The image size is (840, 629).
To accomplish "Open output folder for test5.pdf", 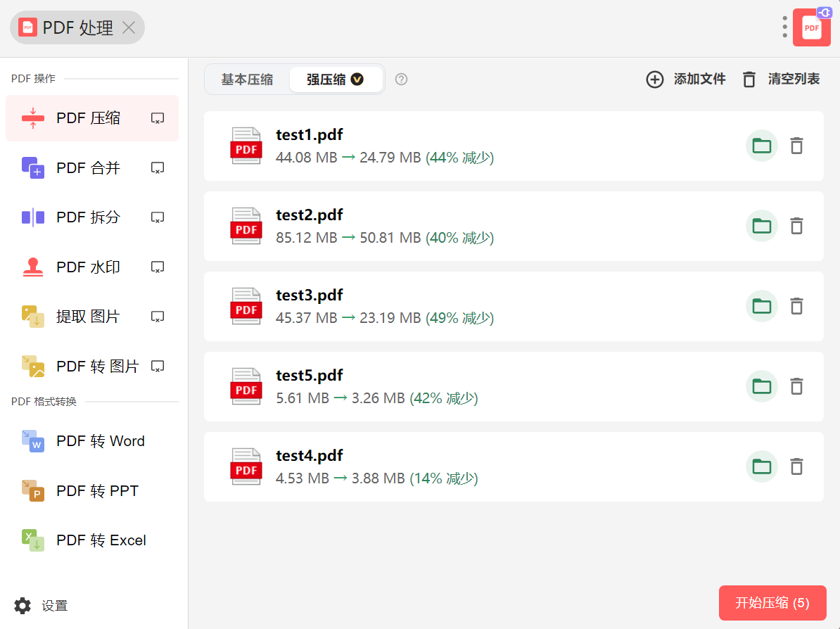I will tap(761, 386).
